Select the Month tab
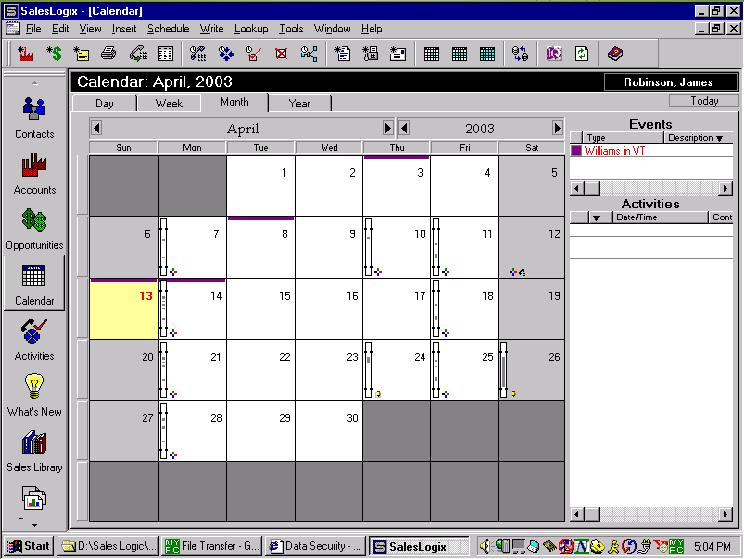The image size is (744, 559). pos(234,102)
